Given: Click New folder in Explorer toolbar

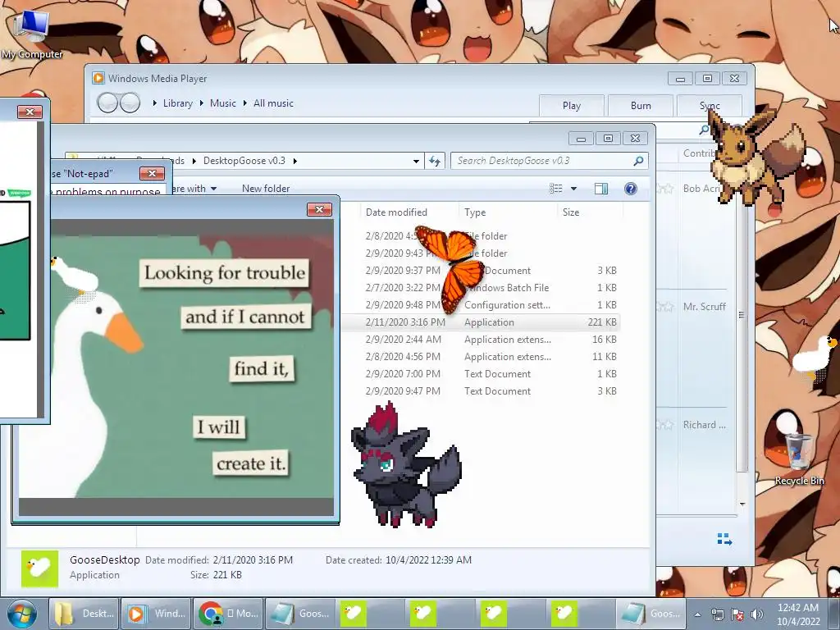Looking at the screenshot, I should point(266,189).
